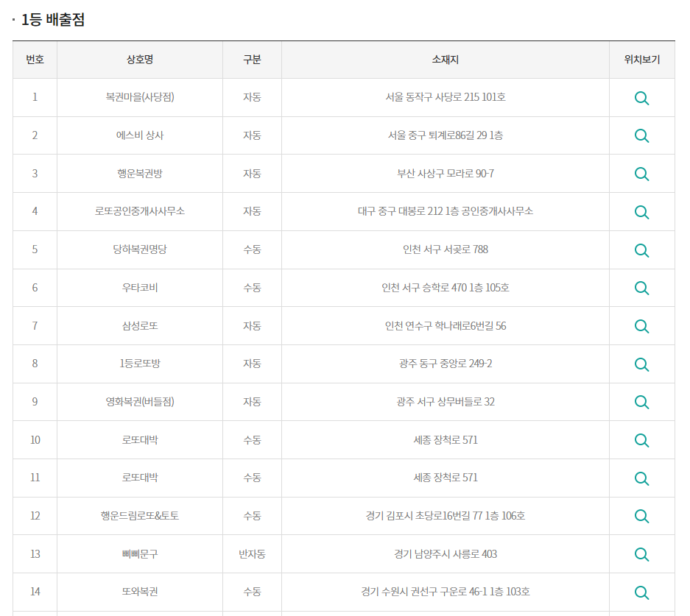Click the 번호 column header

pyautogui.click(x=35, y=60)
